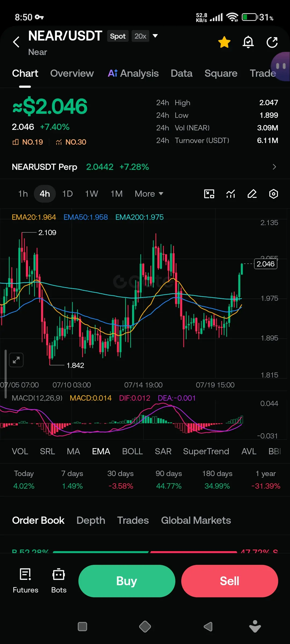Tap the 2.046 current price marker
The image size is (290, 644).
(266, 264)
